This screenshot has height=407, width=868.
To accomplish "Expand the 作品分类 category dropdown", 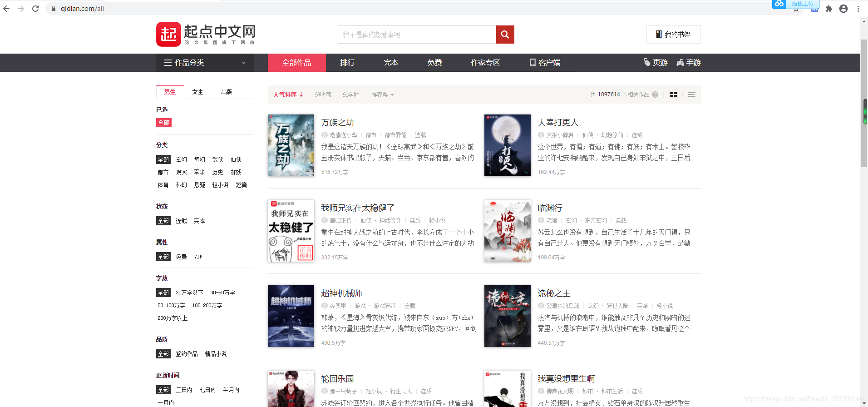I will 205,63.
